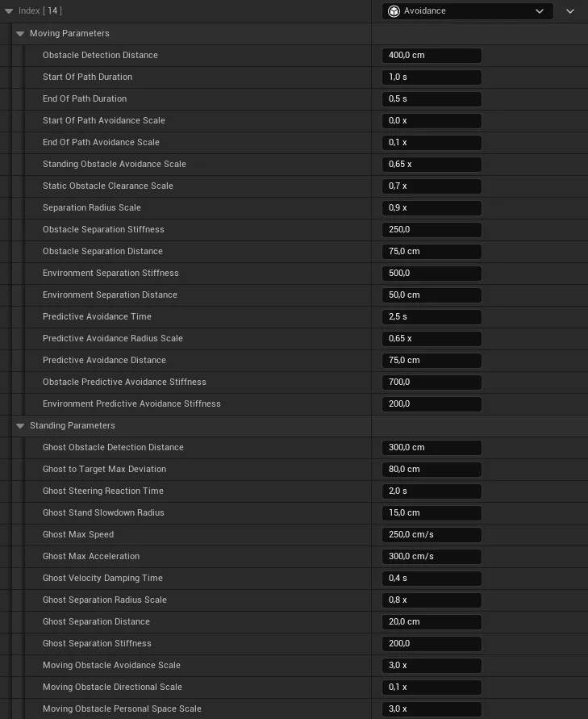
Task: Click the Environment Separation Stiffness field
Action: [431, 274]
